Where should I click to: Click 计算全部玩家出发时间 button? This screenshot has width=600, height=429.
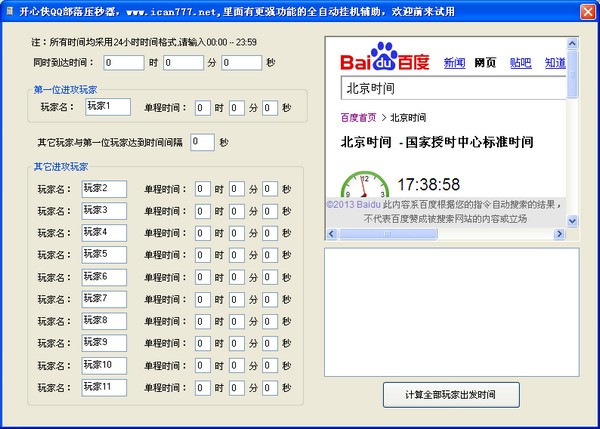451,395
